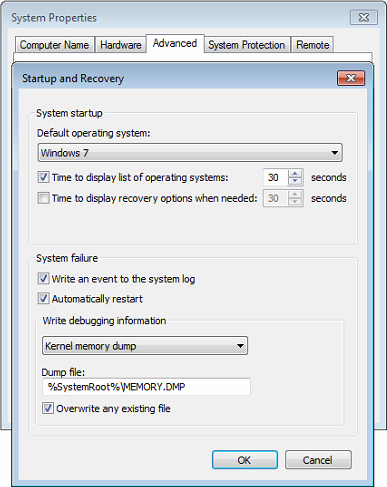Image resolution: width=387 pixels, height=487 pixels.
Task: Go to the System Protection tab
Action: coord(247,45)
